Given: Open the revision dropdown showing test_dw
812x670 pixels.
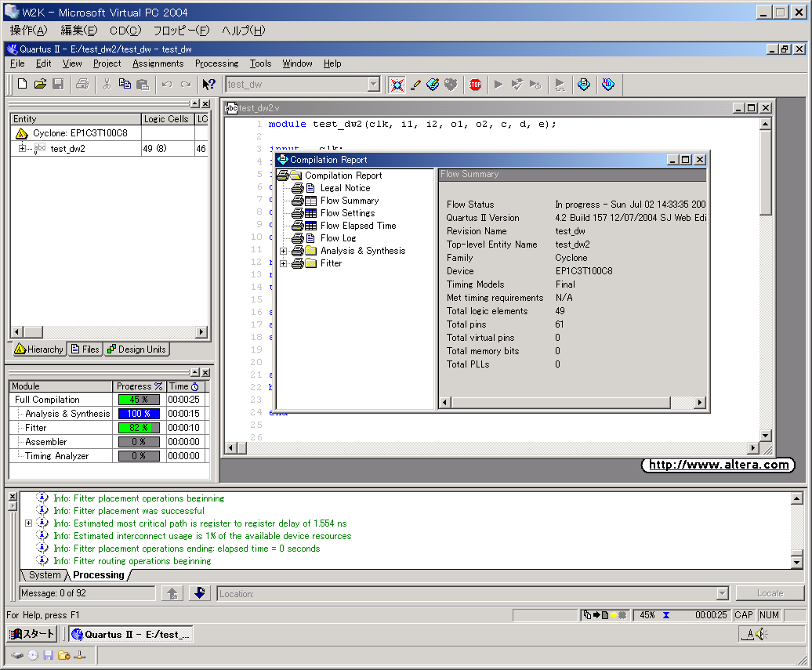Looking at the screenshot, I should pos(373,85).
